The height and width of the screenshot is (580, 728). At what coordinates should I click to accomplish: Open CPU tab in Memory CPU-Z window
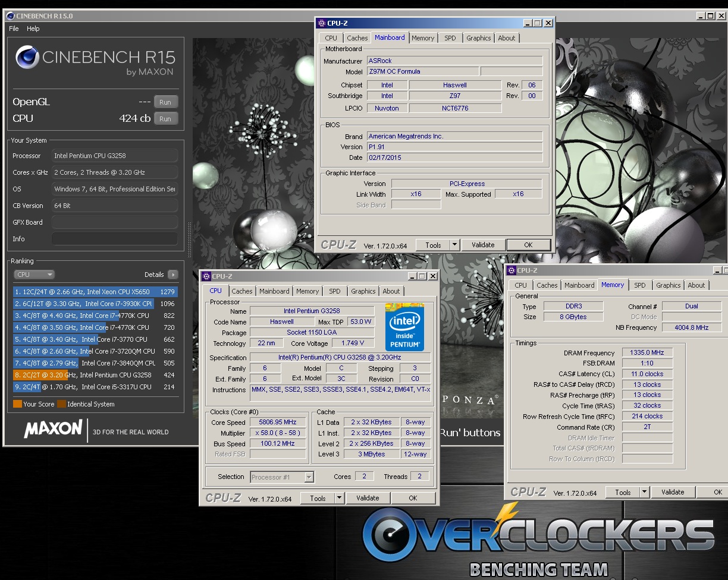tap(521, 285)
